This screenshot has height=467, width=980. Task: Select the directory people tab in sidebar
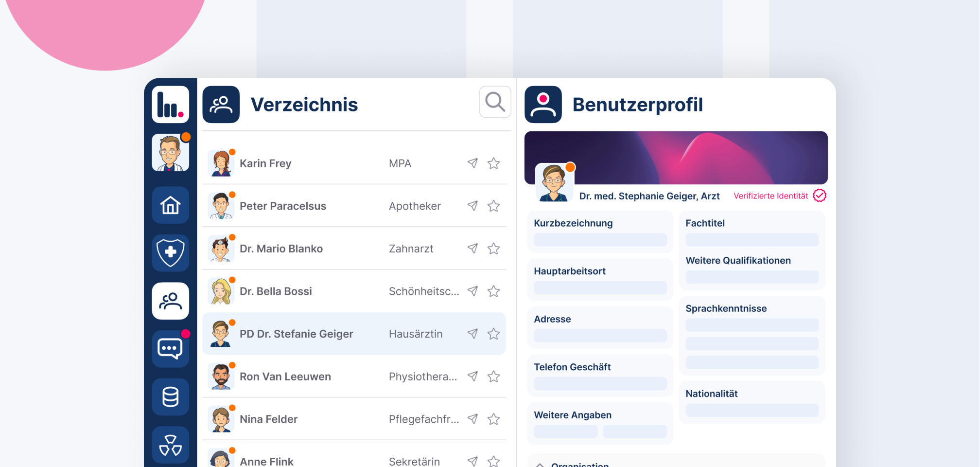[x=170, y=301]
